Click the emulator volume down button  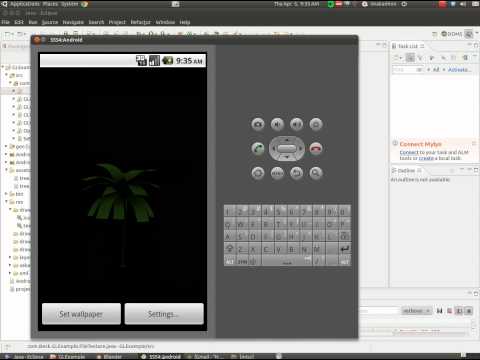pos(277,124)
